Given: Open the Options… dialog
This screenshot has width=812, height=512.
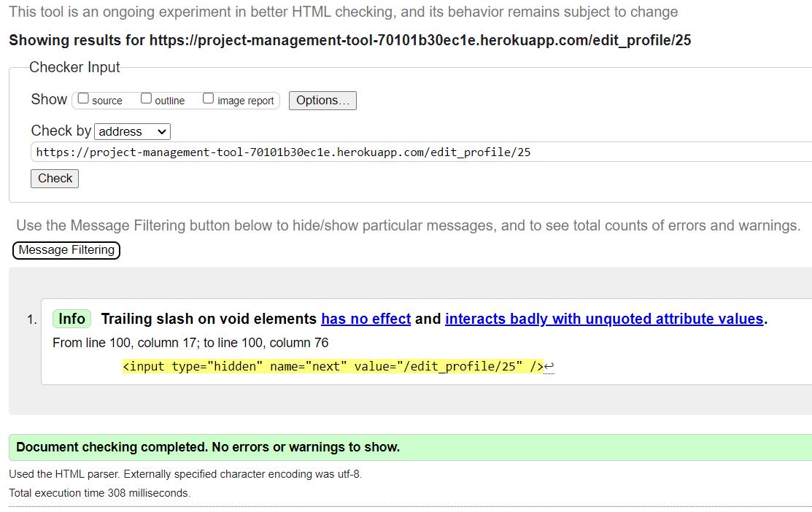Looking at the screenshot, I should pyautogui.click(x=322, y=100).
